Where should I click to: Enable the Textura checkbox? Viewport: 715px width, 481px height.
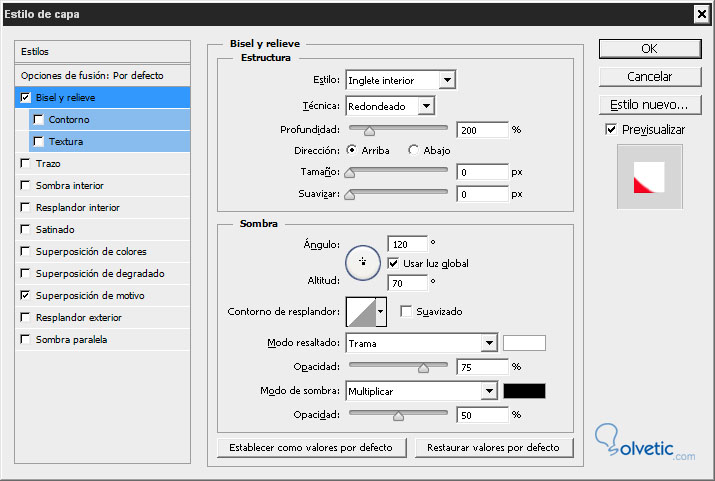(x=39, y=141)
